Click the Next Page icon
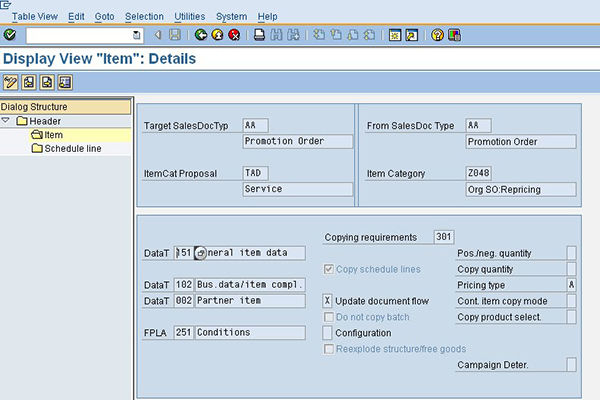The height and width of the screenshot is (400, 600). click(x=352, y=35)
